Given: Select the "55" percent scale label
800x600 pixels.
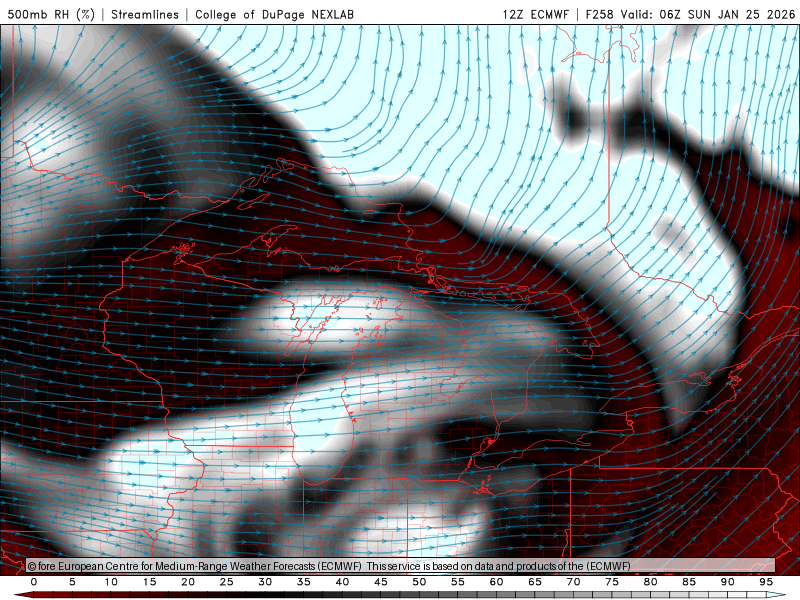Looking at the screenshot, I should (458, 582).
